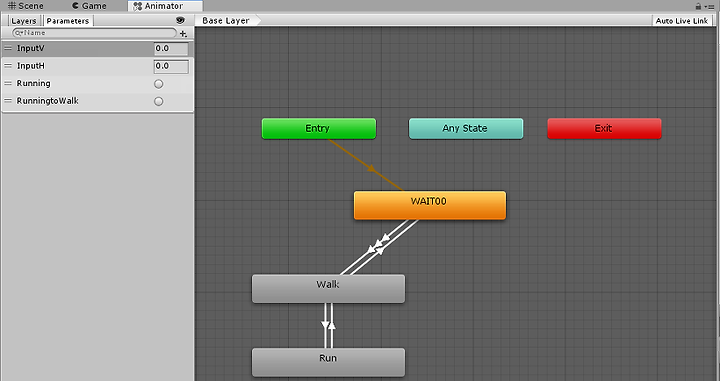Select the RunningtoWalk parameter row

tap(98, 101)
